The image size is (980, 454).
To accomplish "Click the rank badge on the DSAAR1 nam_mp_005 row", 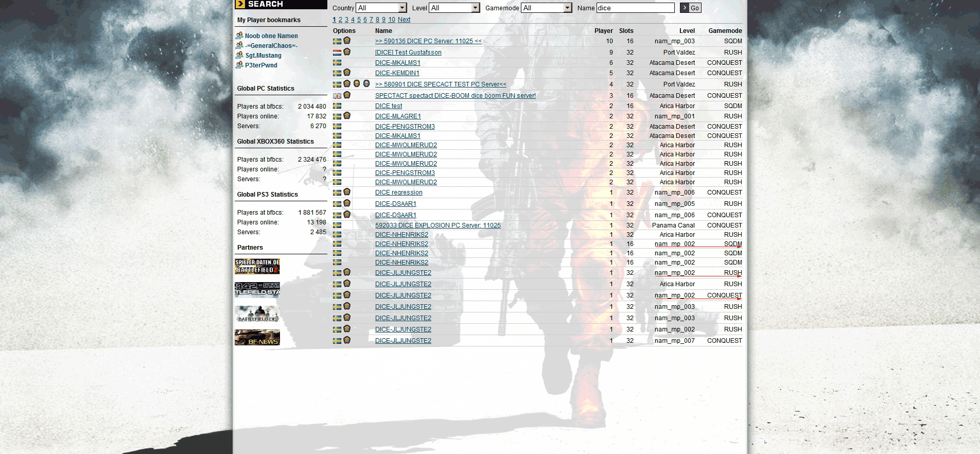I will [x=347, y=203].
